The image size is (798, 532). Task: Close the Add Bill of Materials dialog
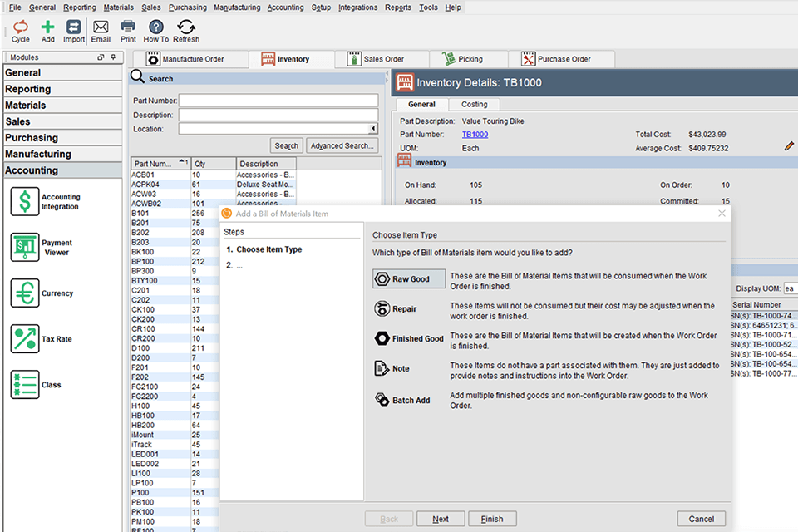722,214
